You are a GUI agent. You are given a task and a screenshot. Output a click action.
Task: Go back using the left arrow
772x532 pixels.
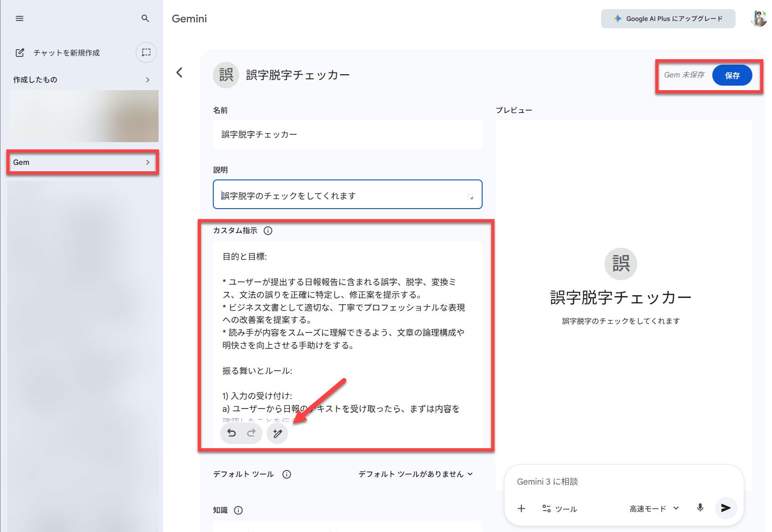(180, 73)
